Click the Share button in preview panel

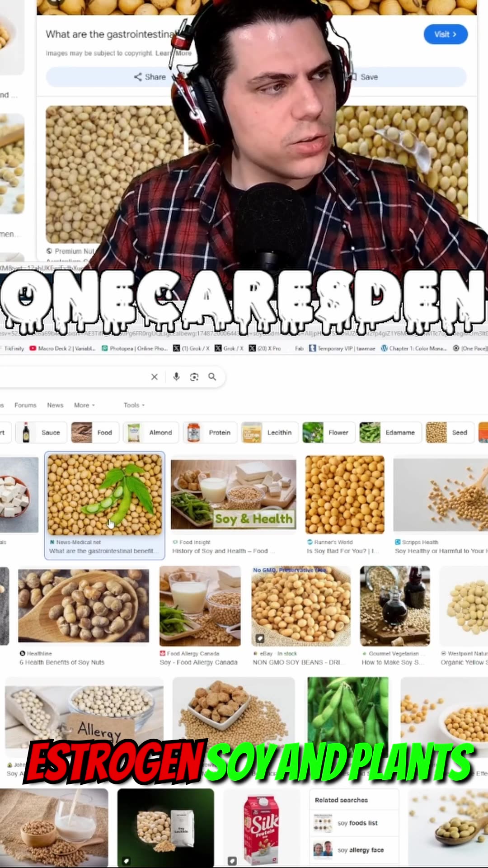[150, 77]
